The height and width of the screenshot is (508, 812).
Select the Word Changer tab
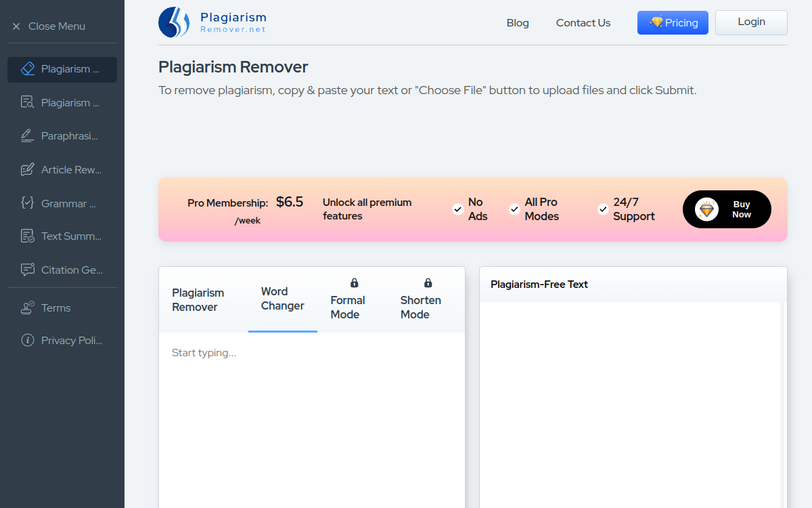[283, 299]
